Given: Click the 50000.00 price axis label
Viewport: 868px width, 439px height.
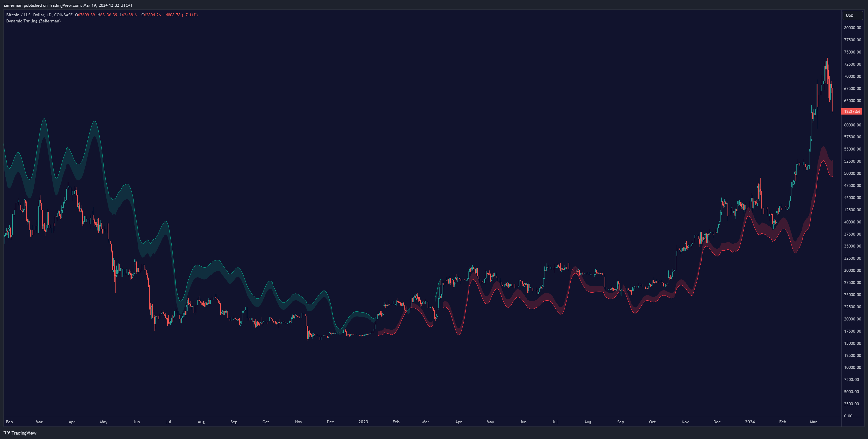Looking at the screenshot, I should (x=853, y=173).
